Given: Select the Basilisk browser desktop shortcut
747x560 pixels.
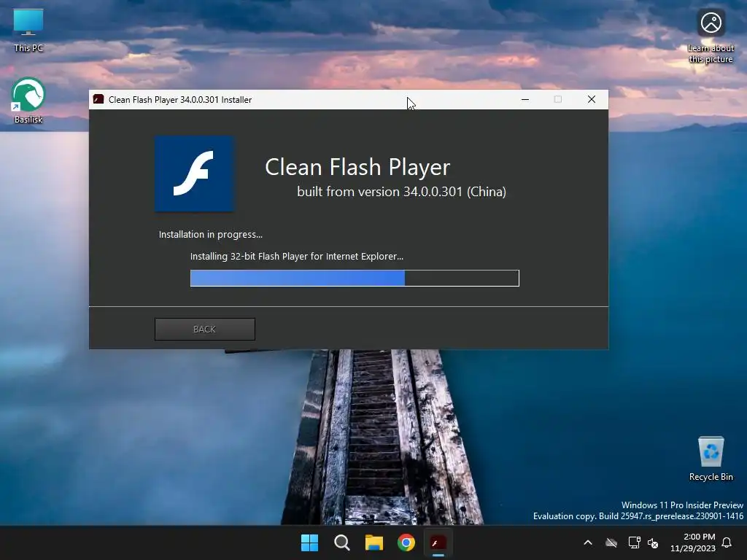Looking at the screenshot, I should (28, 101).
